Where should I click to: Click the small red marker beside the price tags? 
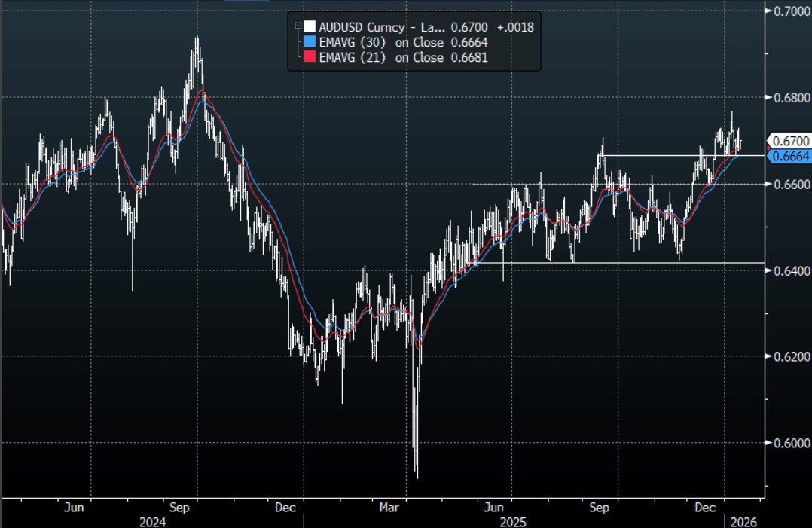[767, 148]
